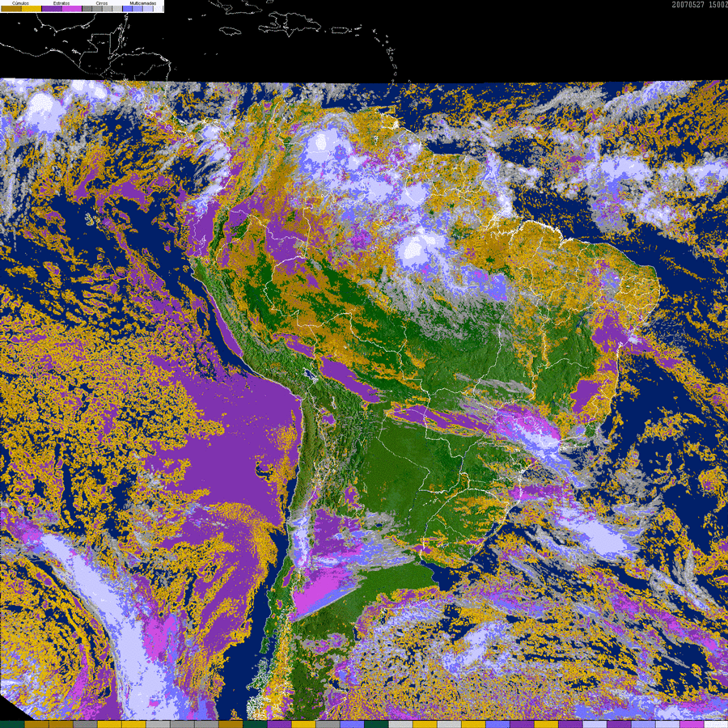Click the dark gold Cúmulos legend swatch

11,8
